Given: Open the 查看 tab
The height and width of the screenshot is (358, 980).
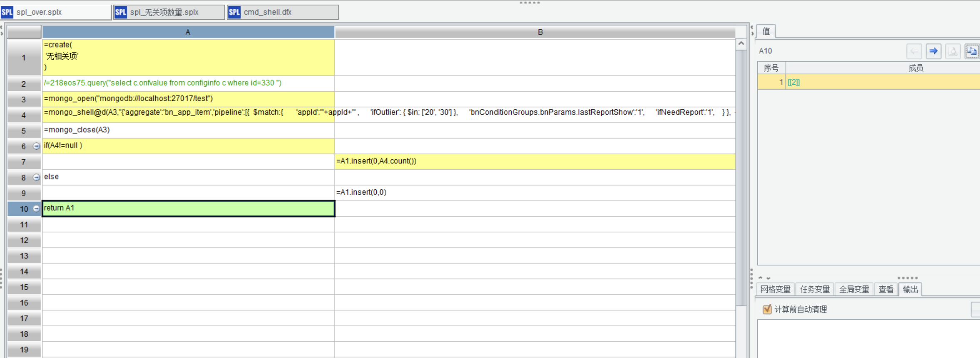Looking at the screenshot, I should 886,289.
